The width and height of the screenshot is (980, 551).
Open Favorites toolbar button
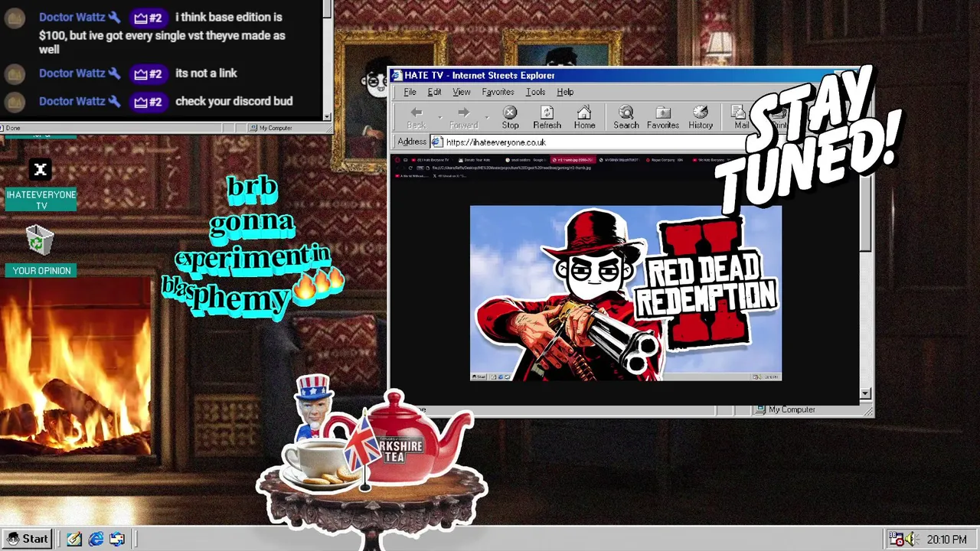pos(663,118)
